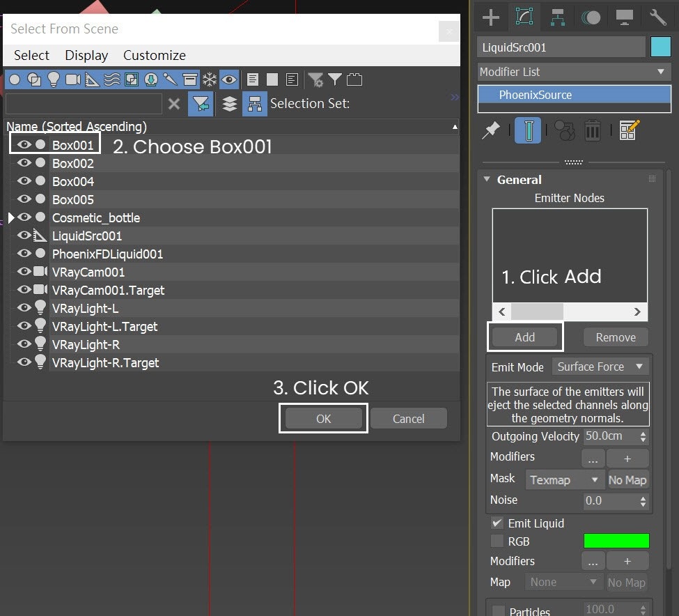Click make unique modifier icon
Viewport: 679px width, 616px height.
click(564, 130)
